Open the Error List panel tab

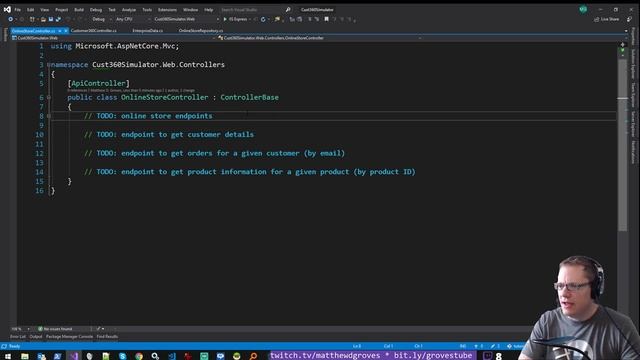coord(18,337)
